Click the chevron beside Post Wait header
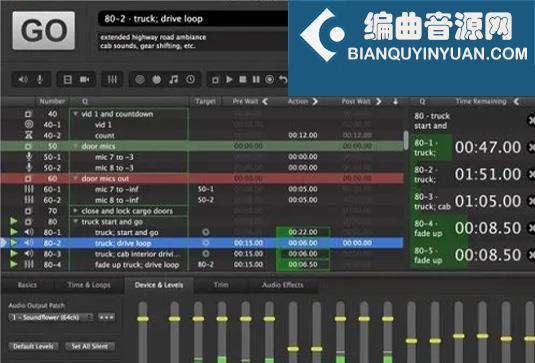 (x=378, y=101)
